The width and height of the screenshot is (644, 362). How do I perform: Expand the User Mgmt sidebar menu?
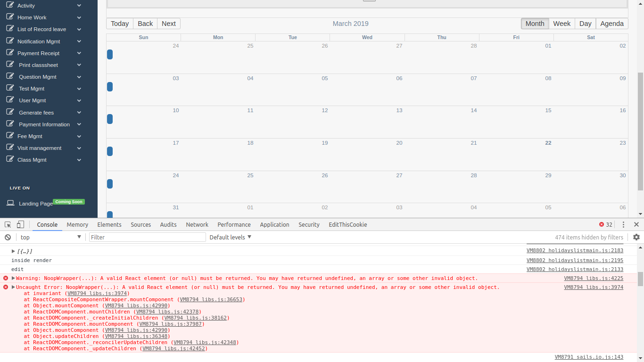(79, 100)
